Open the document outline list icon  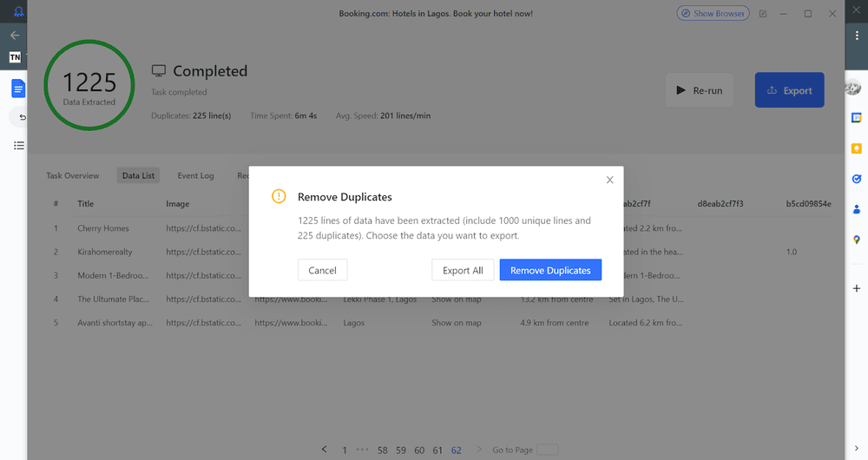point(19,146)
